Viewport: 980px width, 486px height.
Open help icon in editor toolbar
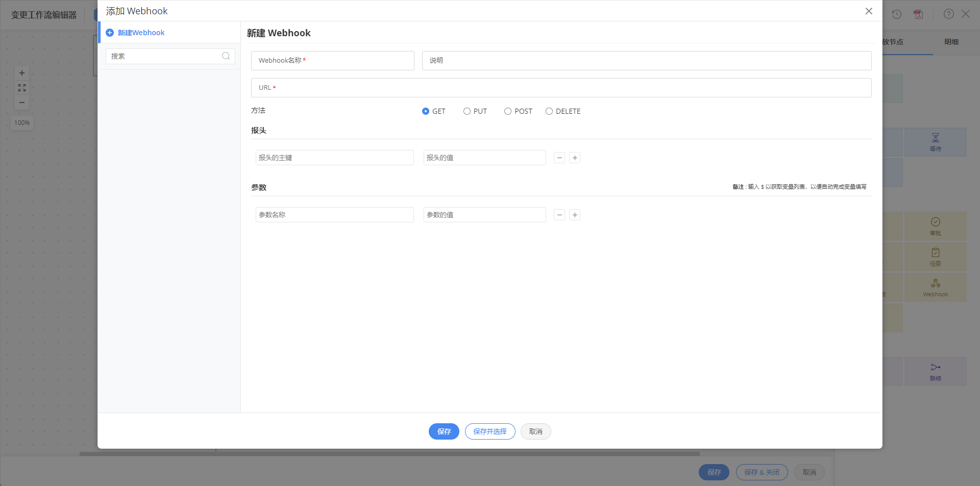pyautogui.click(x=949, y=14)
